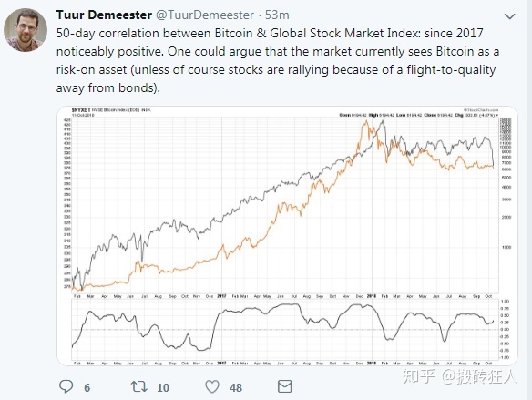Click the retweet count 10
The image size is (532, 400).
coord(163,387)
